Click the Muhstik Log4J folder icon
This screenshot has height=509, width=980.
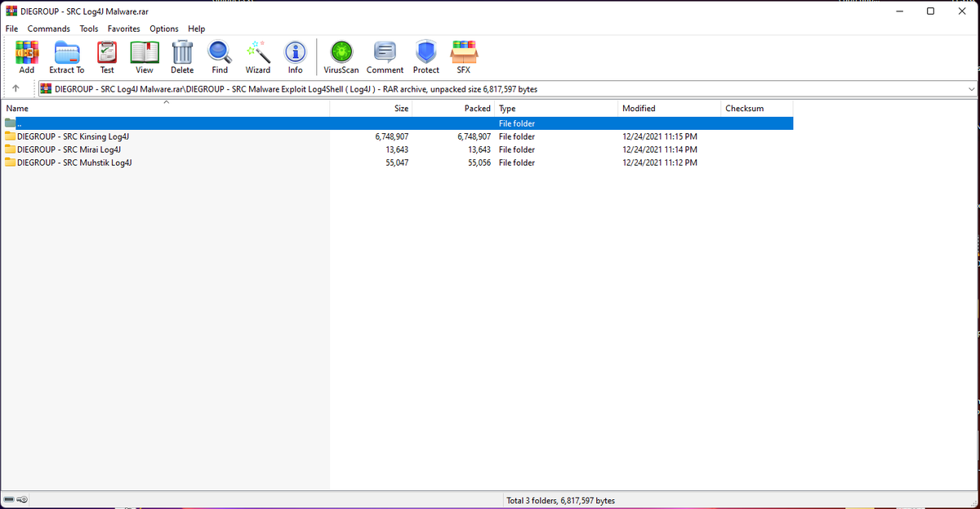(x=11, y=163)
